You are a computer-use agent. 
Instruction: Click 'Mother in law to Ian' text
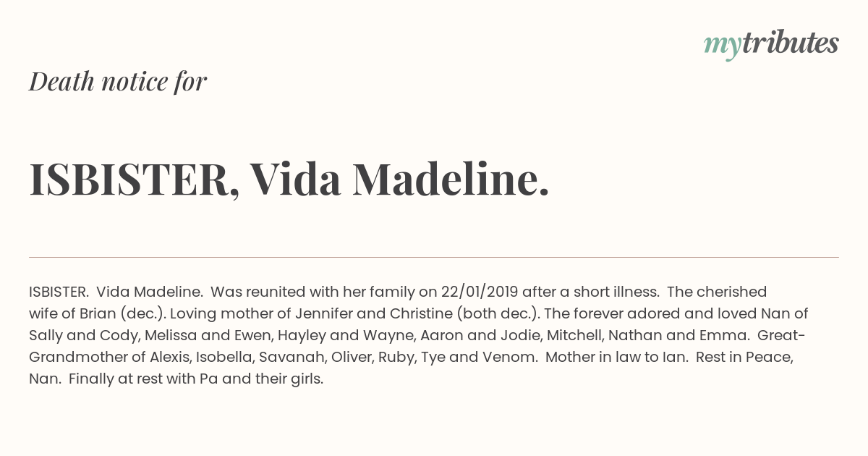(616, 358)
